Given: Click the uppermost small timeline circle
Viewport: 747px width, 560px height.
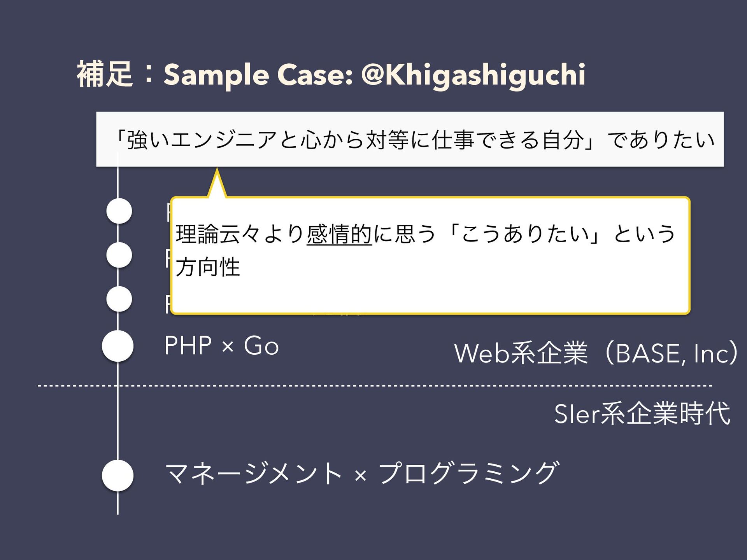Looking at the screenshot, I should (x=119, y=211).
